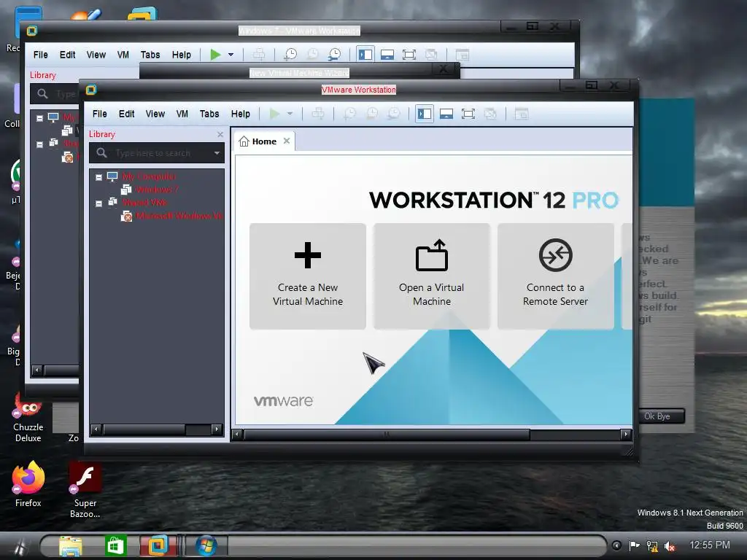Click the Send Ctrl+Alt+Del icon in front VMware Workstation toolbar
The image size is (747, 560).
click(318, 114)
